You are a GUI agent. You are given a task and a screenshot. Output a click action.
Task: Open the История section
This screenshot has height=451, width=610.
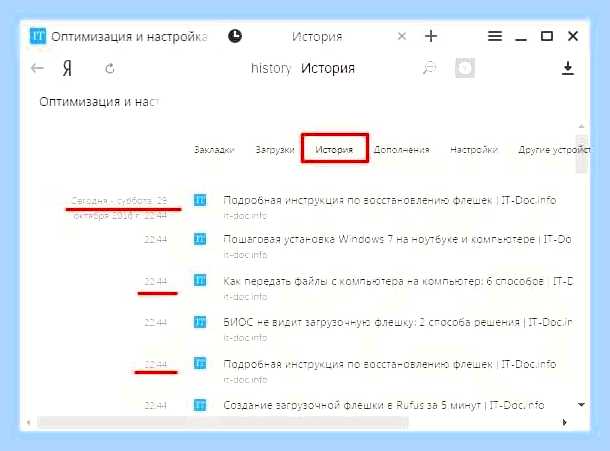(x=334, y=149)
